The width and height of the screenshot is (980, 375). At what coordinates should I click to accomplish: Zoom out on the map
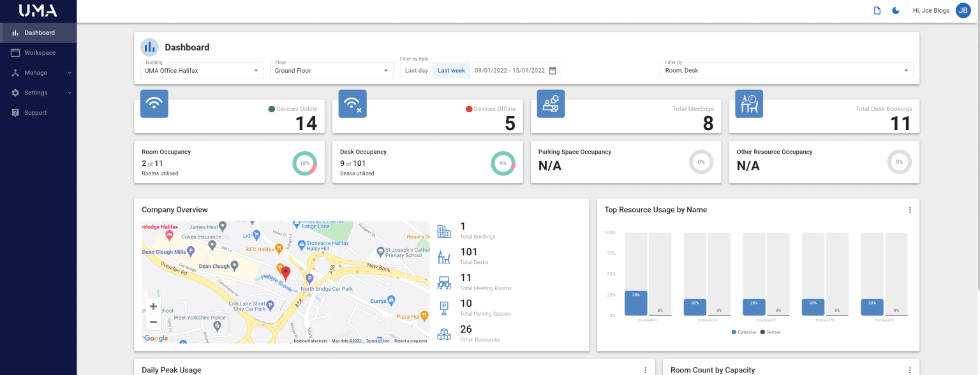point(153,322)
